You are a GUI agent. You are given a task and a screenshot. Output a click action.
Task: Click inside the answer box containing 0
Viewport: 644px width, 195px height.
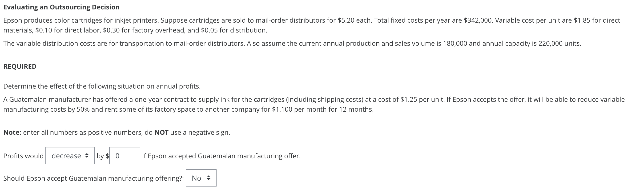click(124, 156)
